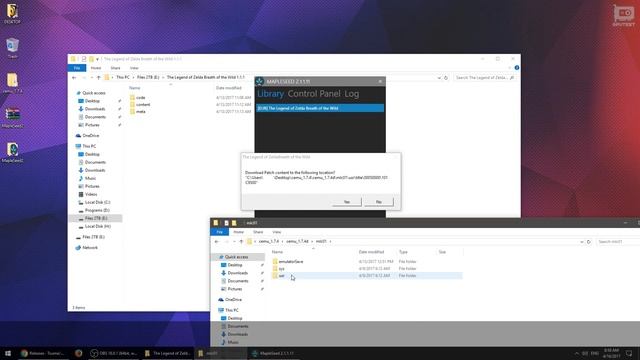Open Local Disk (H:) in the Zelda window sidebar
The image size is (640, 360).
click(98, 226)
